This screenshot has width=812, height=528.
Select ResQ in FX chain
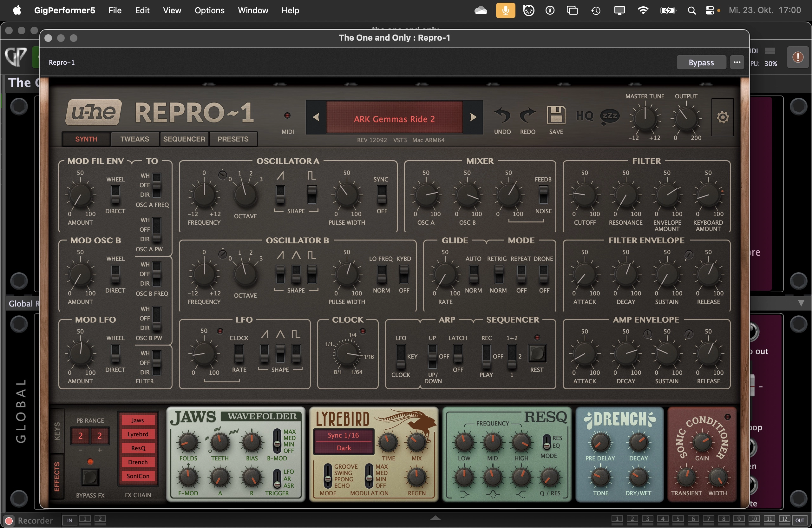tap(138, 448)
